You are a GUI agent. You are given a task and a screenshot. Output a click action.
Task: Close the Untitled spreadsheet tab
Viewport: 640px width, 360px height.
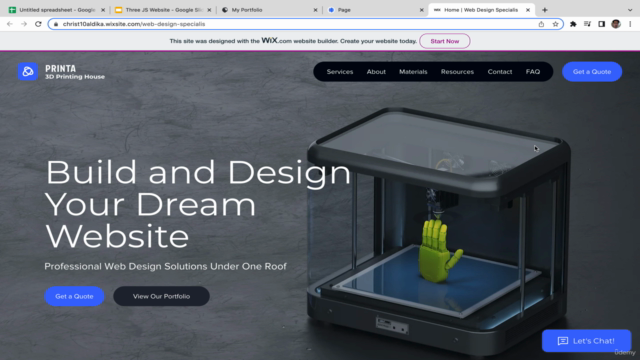pos(103,10)
